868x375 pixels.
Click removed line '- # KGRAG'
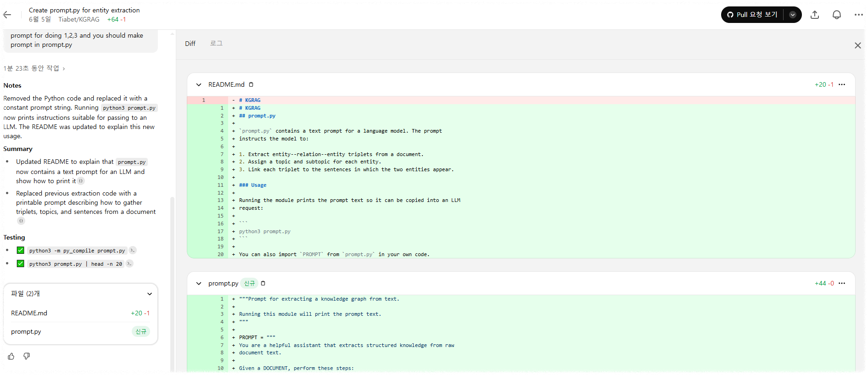521,100
